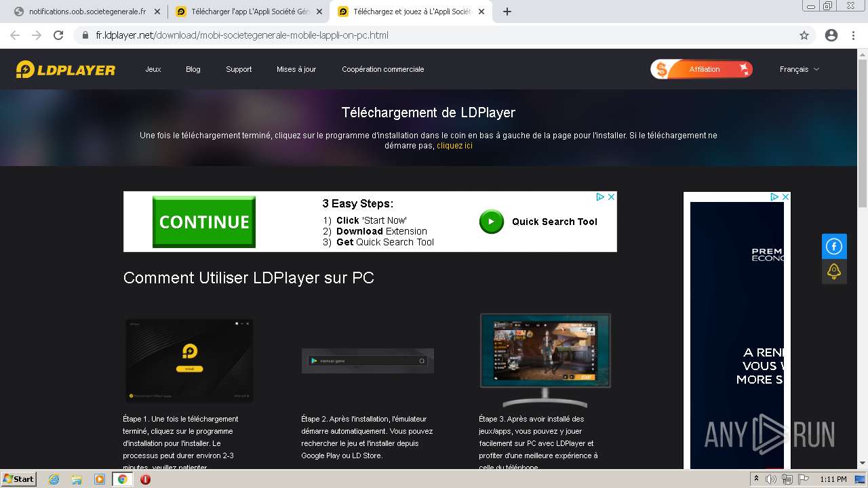
Task: Click the Quick Search Tool ad text
Action: click(x=555, y=222)
